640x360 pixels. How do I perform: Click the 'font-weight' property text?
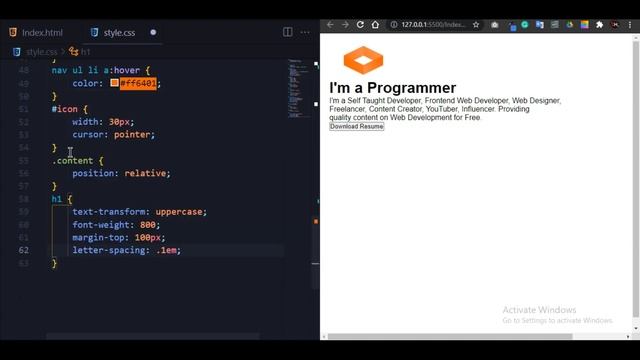(101, 225)
